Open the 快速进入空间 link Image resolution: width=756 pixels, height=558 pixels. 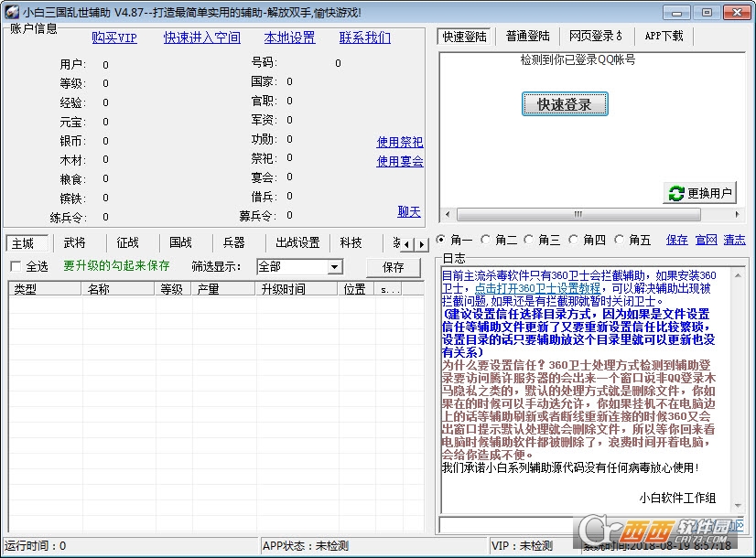point(202,38)
